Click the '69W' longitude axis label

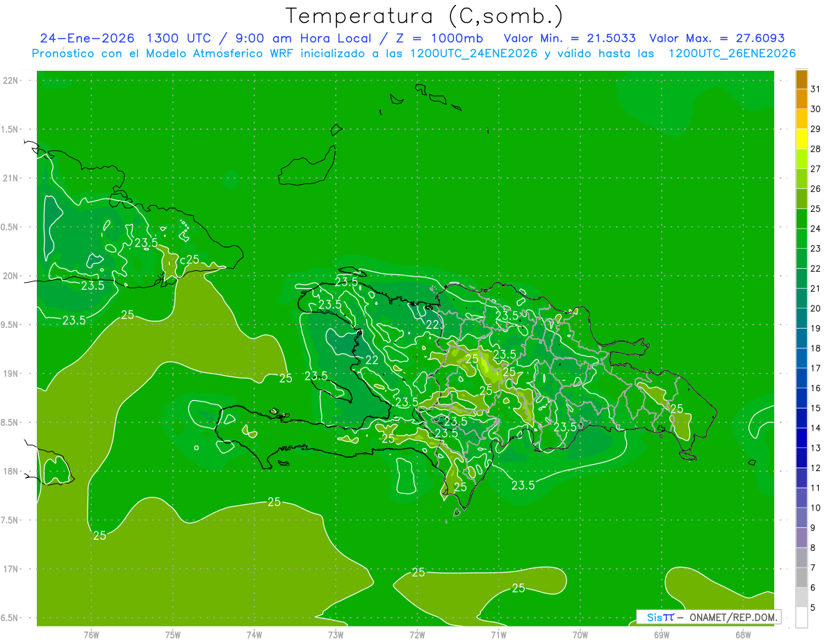pyautogui.click(x=662, y=635)
